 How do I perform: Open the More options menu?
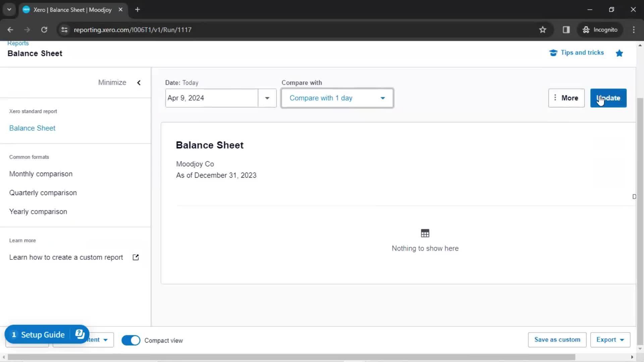click(x=566, y=98)
